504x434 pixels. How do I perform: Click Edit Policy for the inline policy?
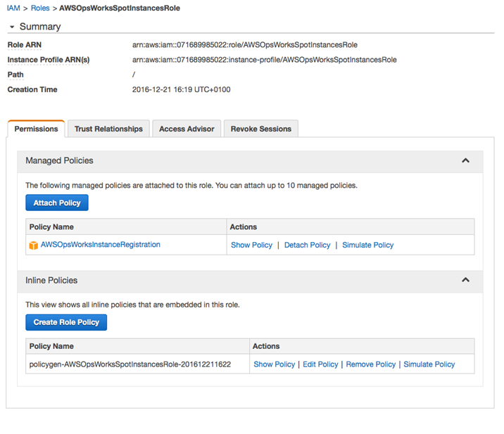coord(320,364)
